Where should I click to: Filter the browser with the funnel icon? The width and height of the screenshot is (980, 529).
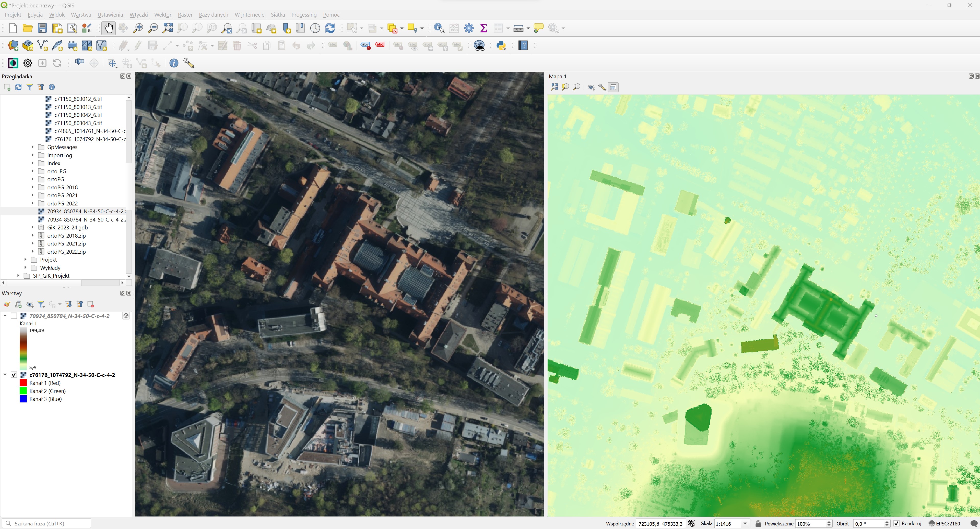29,87
